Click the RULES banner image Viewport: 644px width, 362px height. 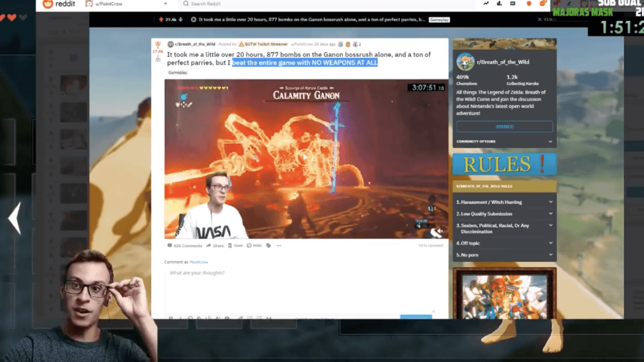504,164
